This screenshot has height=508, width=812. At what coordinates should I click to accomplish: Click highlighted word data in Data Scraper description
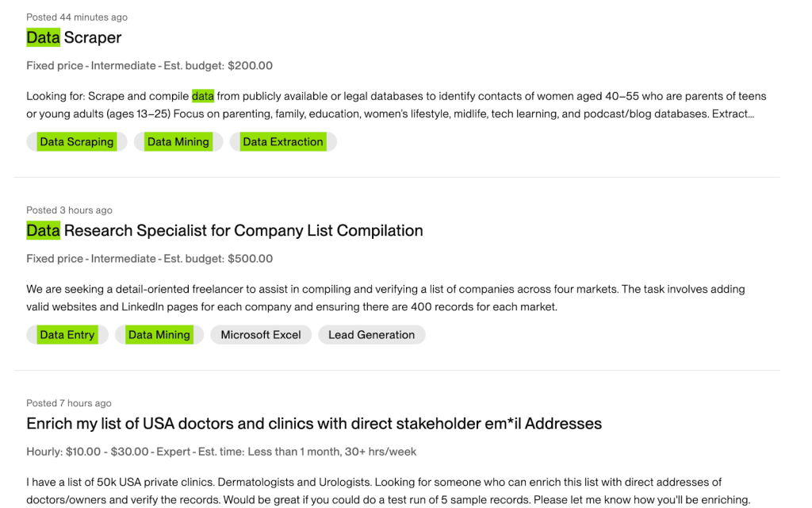click(x=203, y=97)
